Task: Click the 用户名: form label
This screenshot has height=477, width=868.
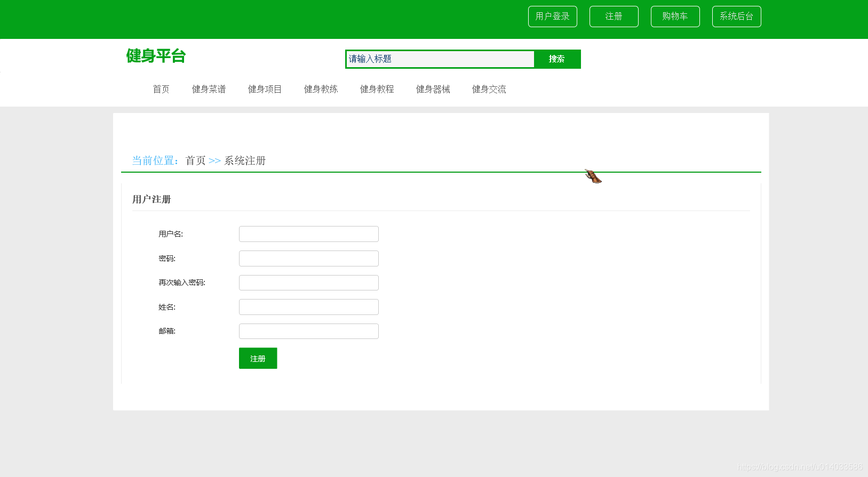Action: 171,234
